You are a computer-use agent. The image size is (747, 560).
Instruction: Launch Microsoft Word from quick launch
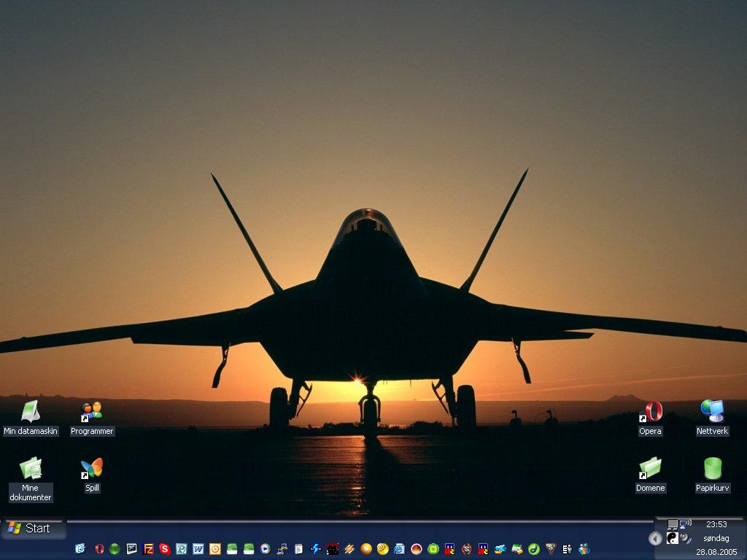(x=198, y=548)
